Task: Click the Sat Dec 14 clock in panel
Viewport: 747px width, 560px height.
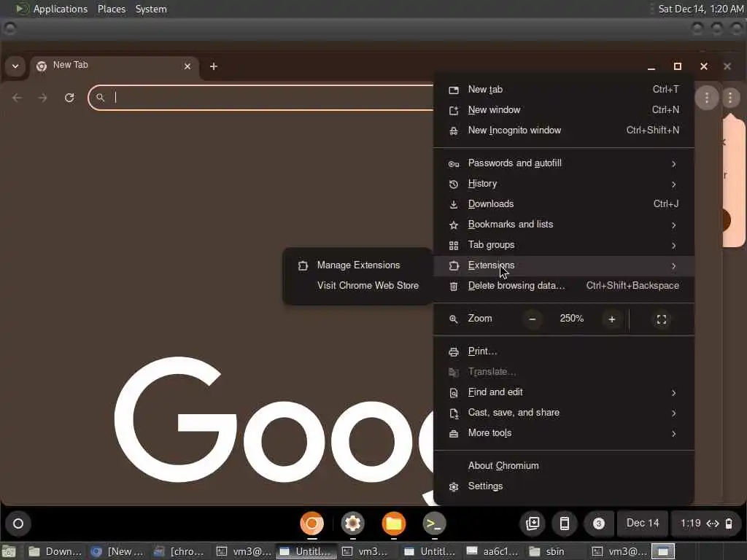Action: 701,9
